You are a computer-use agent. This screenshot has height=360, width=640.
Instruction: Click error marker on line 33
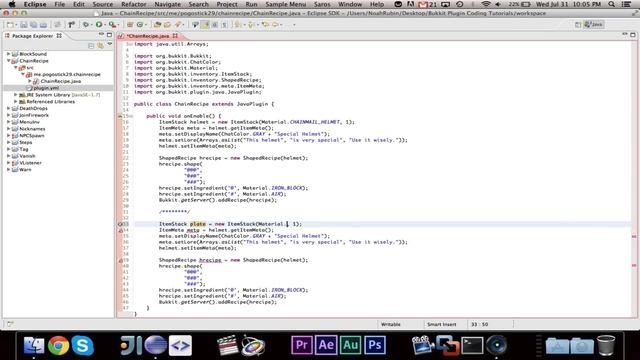(x=121, y=224)
